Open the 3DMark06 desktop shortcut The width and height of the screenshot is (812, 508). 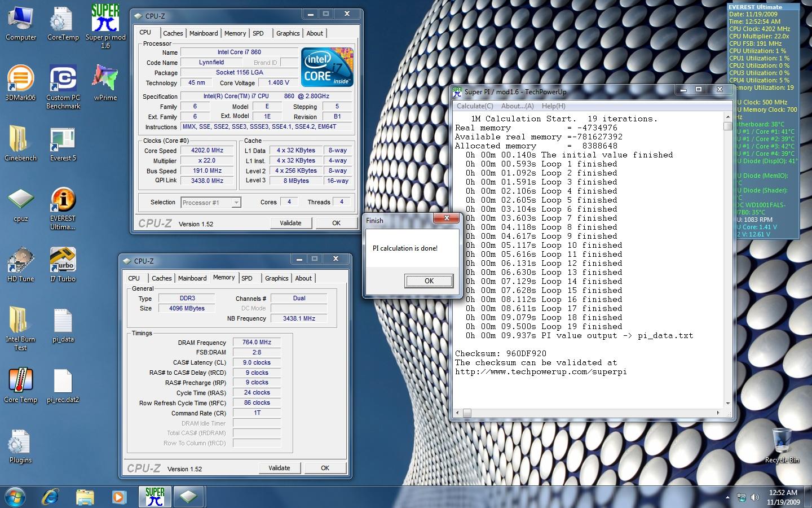[x=20, y=84]
